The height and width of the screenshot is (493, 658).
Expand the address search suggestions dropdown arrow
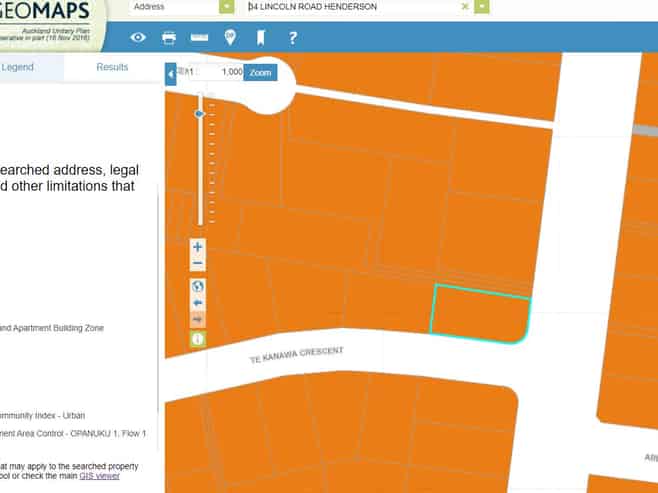482,6
